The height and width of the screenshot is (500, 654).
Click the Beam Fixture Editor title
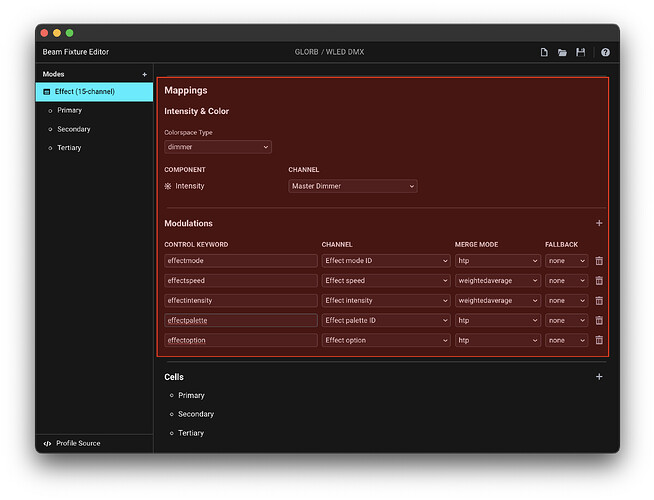[75, 52]
